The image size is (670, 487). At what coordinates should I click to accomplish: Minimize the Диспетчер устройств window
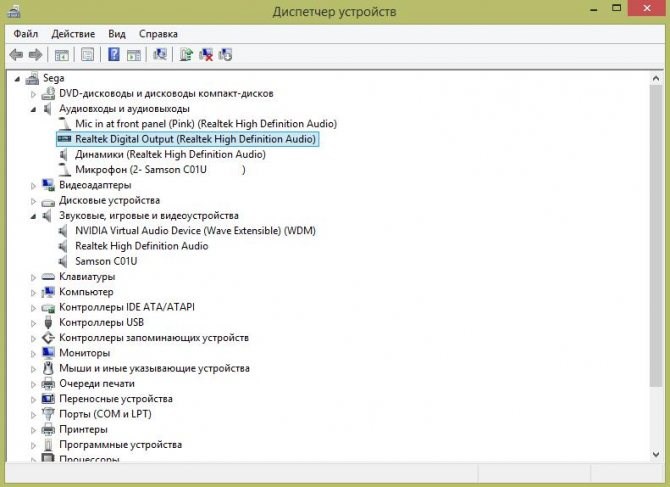tap(594, 9)
